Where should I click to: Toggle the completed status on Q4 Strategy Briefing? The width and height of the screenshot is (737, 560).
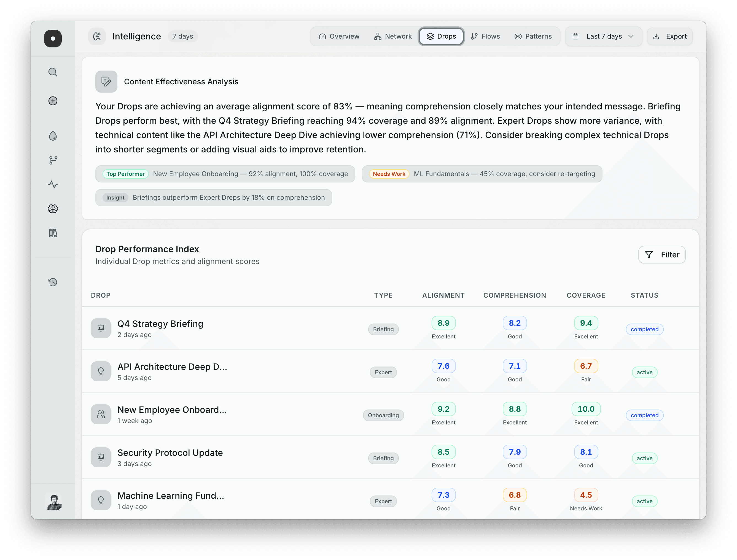coord(644,329)
